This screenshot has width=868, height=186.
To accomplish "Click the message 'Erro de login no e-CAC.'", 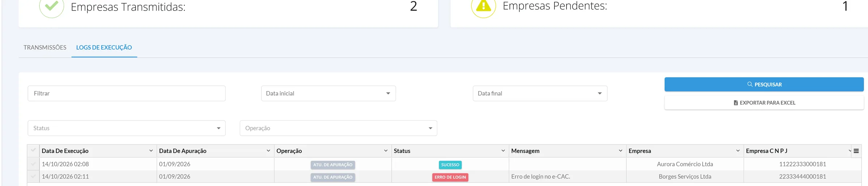I will click(x=540, y=176).
